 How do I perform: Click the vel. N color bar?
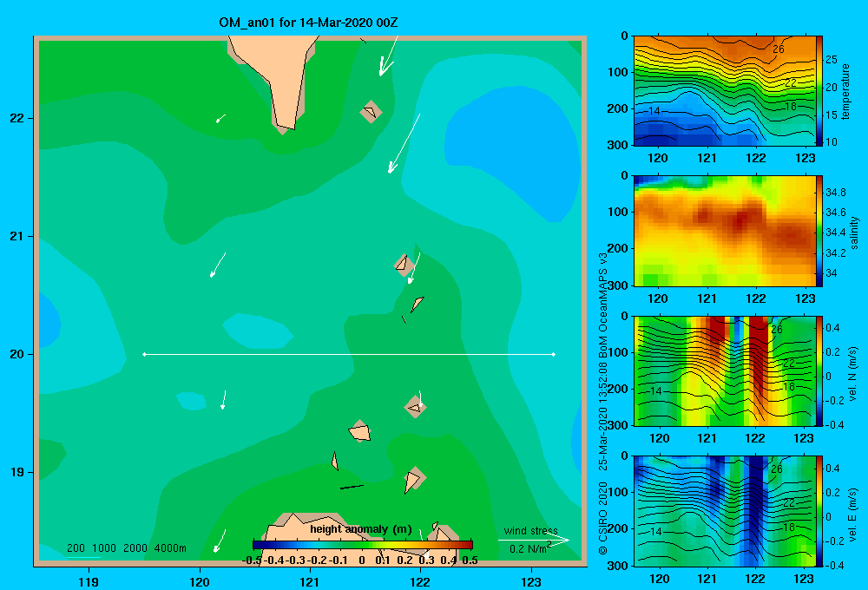click(x=819, y=370)
